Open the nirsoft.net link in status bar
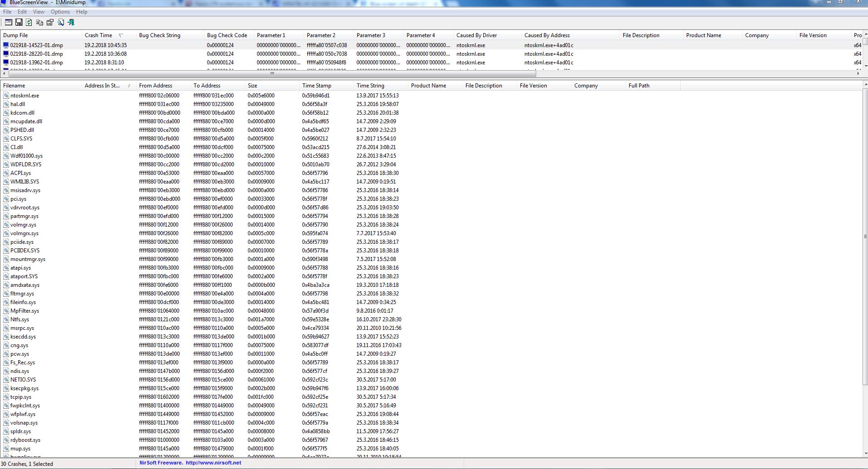Screen dimensions: 868x469 [213, 463]
